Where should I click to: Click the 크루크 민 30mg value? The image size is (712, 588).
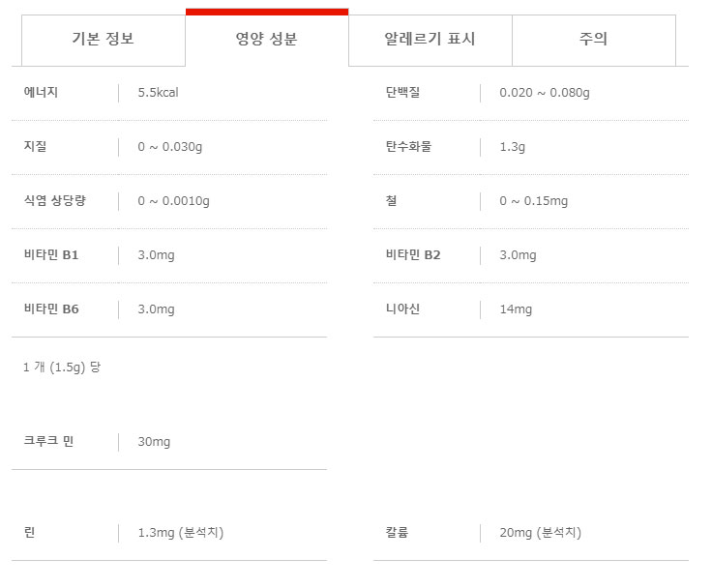154,442
